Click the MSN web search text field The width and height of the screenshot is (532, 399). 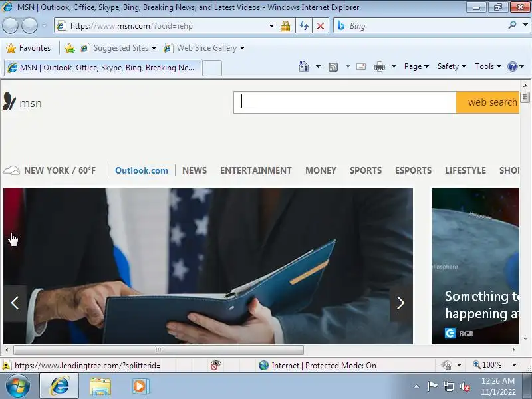[344, 102]
